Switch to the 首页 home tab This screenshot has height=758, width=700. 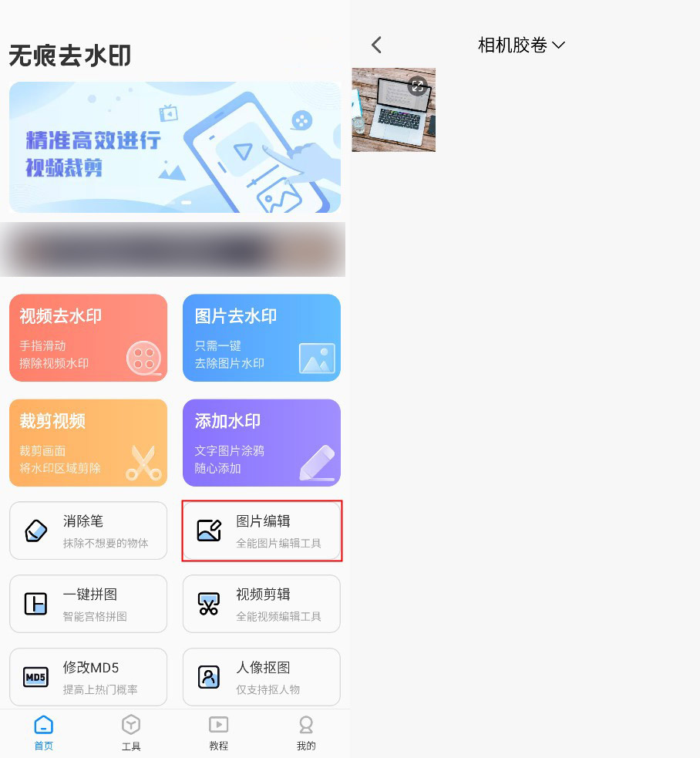click(x=43, y=733)
